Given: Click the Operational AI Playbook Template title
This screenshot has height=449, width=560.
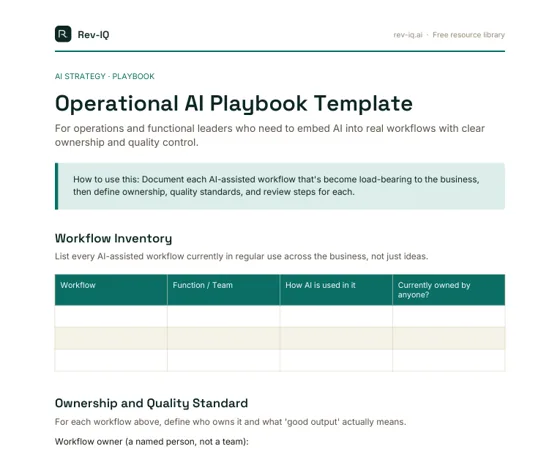Looking at the screenshot, I should (x=234, y=104).
